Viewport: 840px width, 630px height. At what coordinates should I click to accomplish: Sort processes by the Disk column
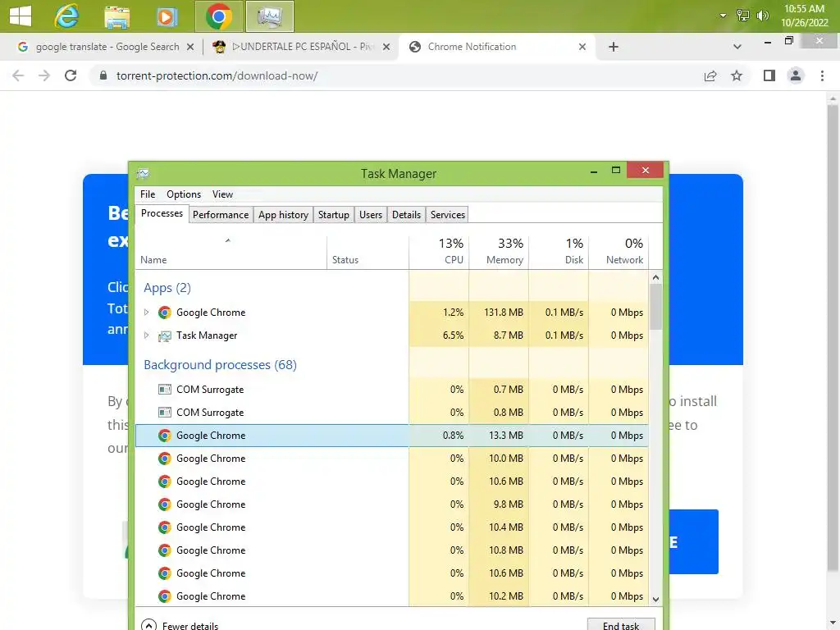tap(559, 253)
